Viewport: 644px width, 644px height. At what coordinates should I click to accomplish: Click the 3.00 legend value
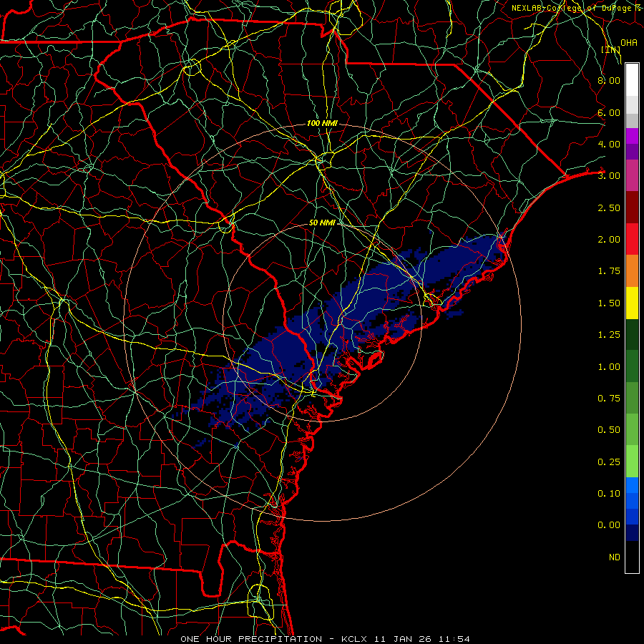pyautogui.click(x=609, y=176)
